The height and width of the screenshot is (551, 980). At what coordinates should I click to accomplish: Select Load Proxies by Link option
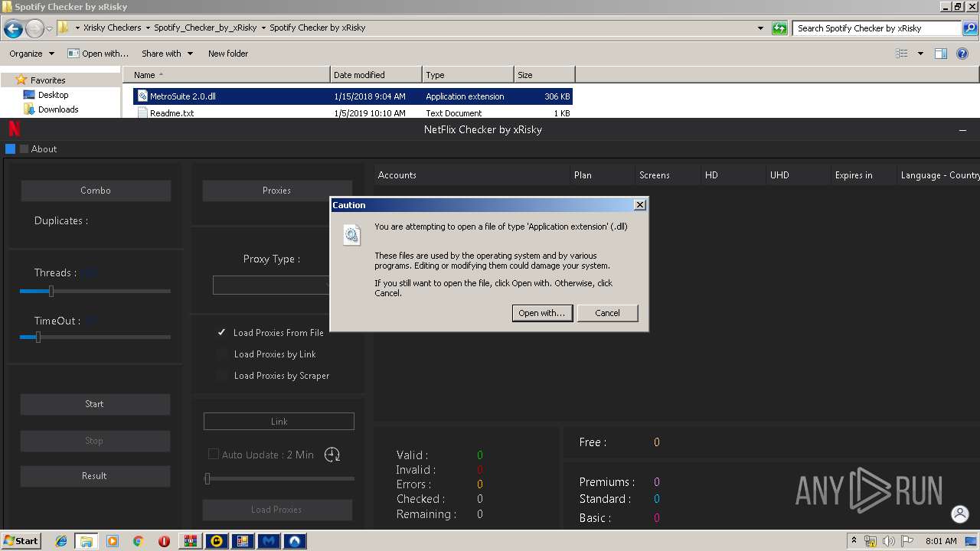[222, 354]
